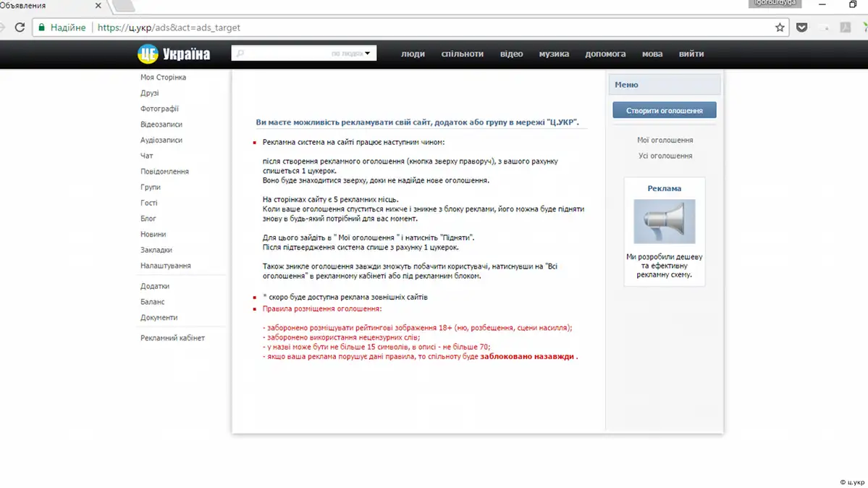Image resolution: width=868 pixels, height=488 pixels.
Task: Go to 'Налаштування' in the left sidebar
Action: pos(165,266)
